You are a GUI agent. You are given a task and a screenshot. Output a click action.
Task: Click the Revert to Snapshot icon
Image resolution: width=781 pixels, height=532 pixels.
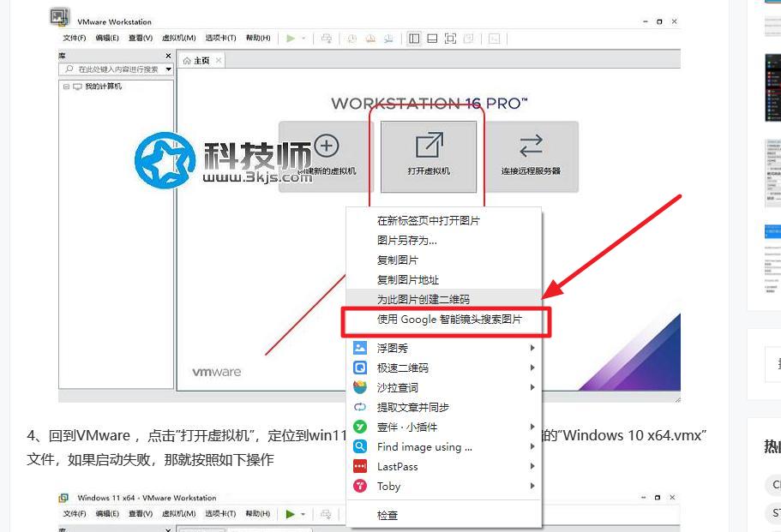370,39
